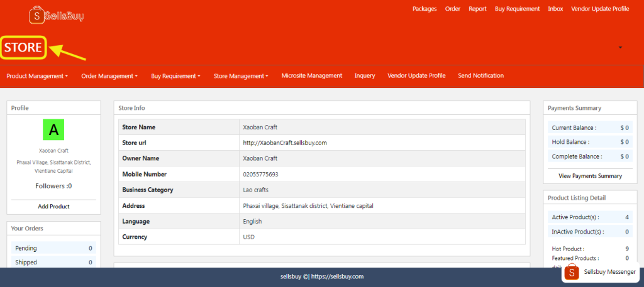Click Product Listing Detail header
The width and height of the screenshot is (644, 287).
point(590,198)
